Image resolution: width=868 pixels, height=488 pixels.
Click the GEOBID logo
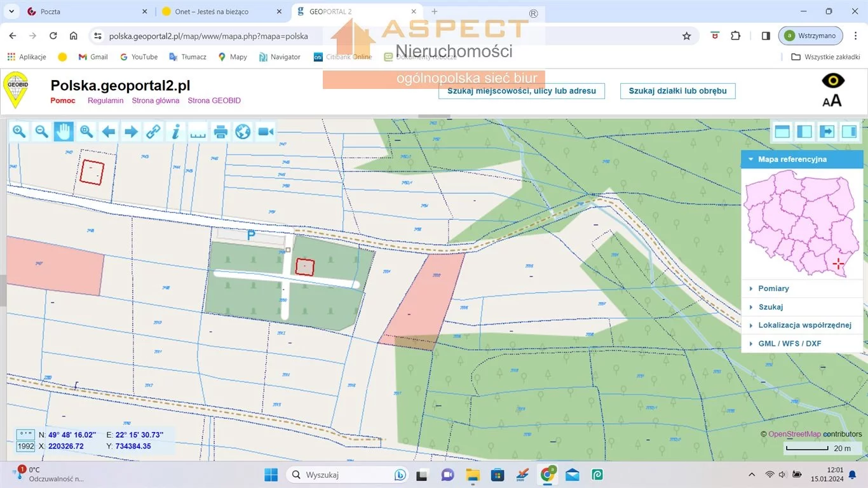point(16,90)
